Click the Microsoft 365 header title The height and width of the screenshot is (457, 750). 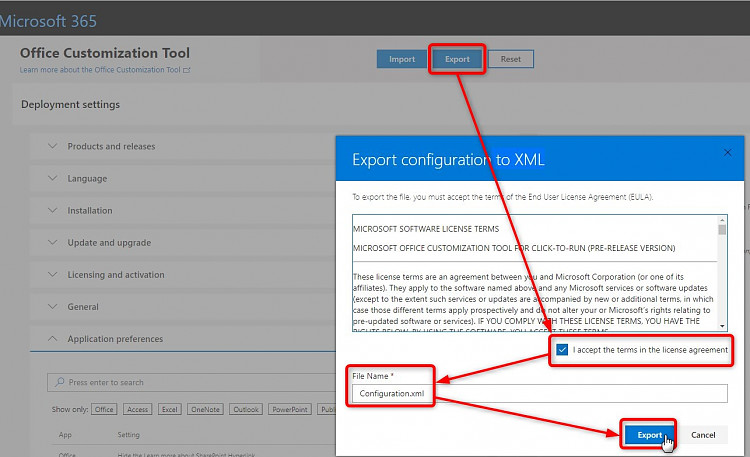(x=48, y=21)
